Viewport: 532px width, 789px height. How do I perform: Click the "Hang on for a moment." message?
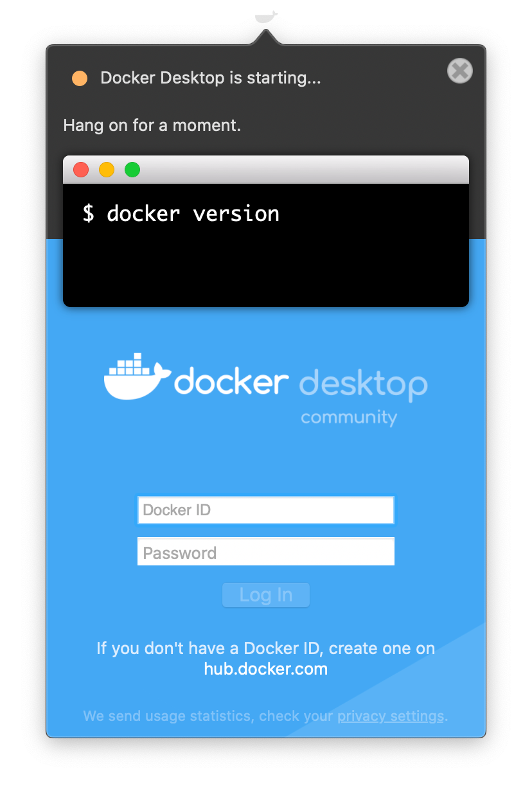click(x=152, y=125)
